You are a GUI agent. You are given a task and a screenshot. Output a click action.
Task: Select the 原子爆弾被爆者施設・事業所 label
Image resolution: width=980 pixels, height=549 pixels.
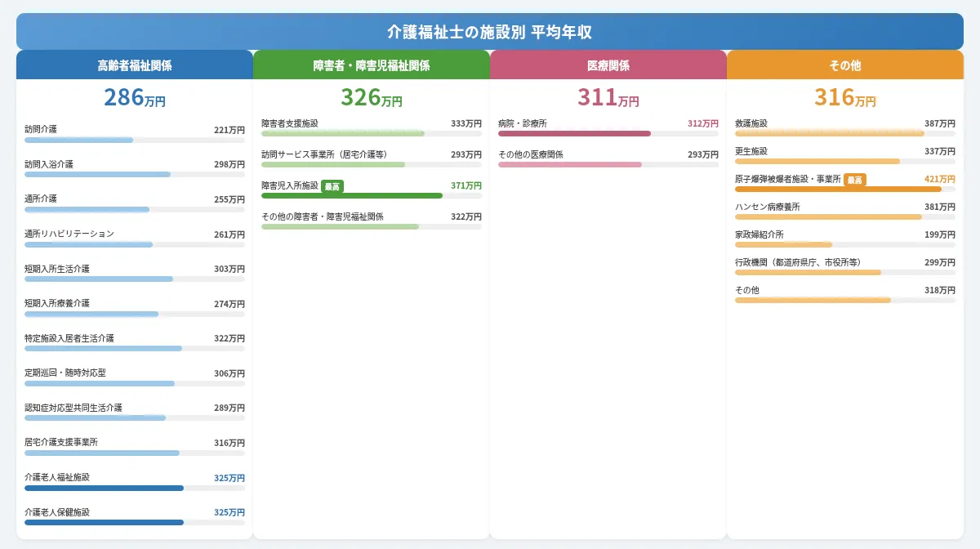[x=788, y=180]
